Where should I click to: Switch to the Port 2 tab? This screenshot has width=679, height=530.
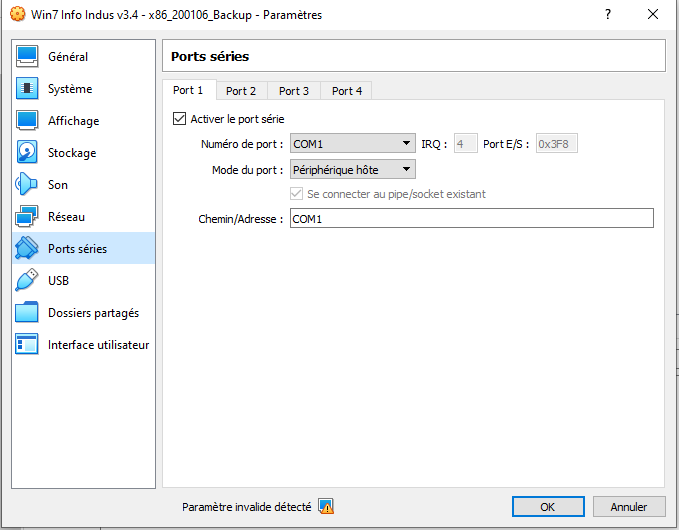pyautogui.click(x=241, y=91)
